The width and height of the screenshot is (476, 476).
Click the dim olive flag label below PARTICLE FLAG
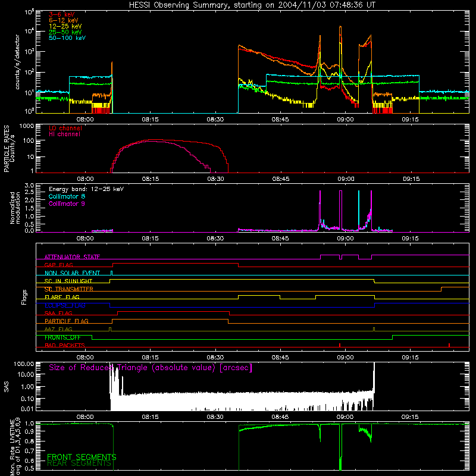58,329
